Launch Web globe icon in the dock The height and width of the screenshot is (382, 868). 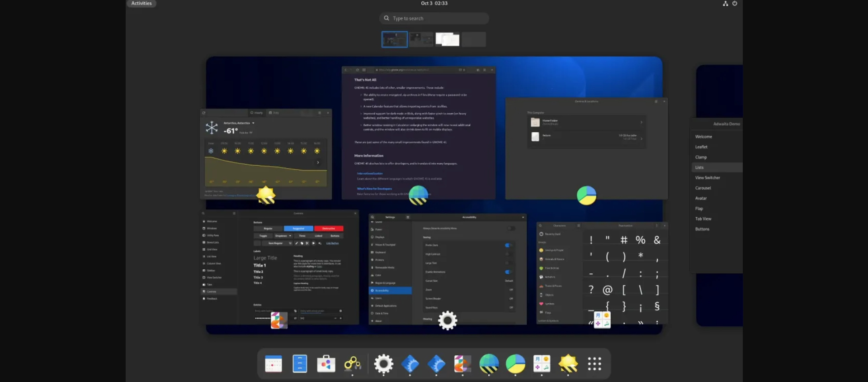coord(489,363)
